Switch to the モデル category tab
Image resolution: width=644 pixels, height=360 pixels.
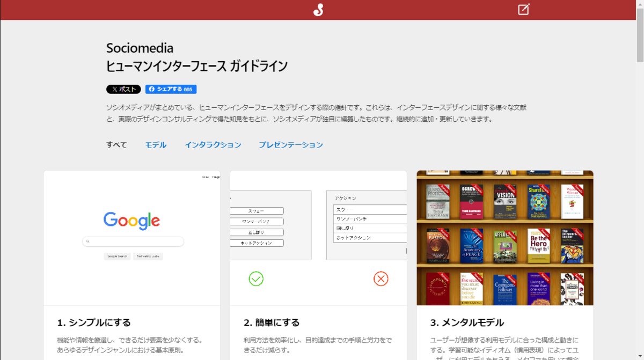(156, 145)
